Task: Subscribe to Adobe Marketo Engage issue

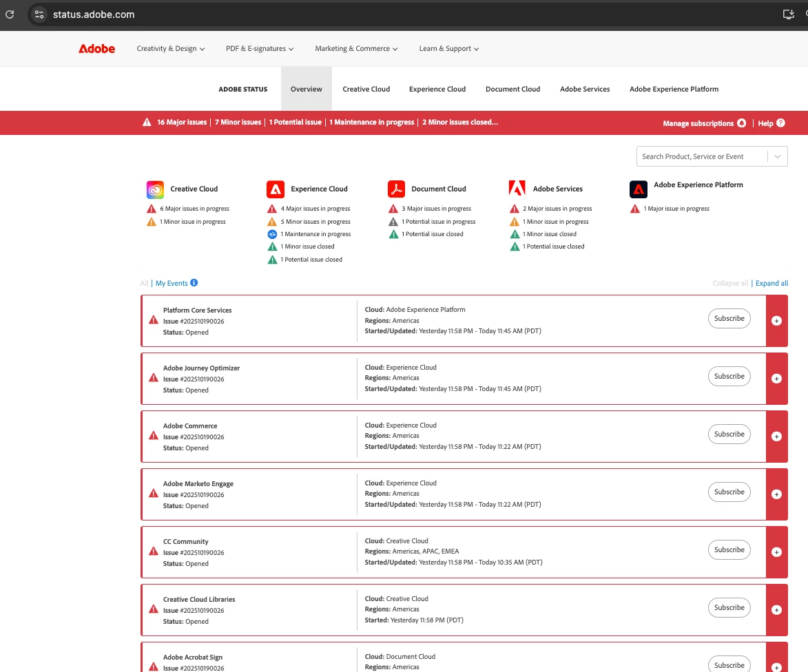Action: 729,492
